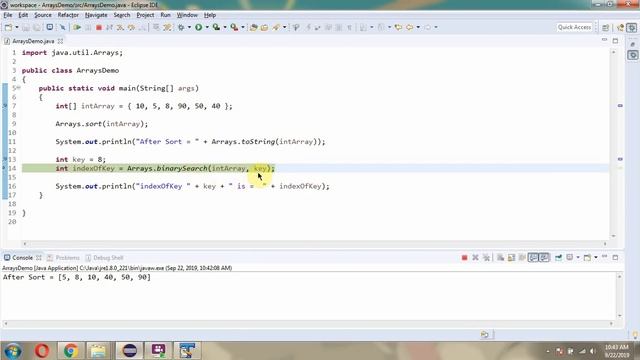
Task: Open File Explorer from the taskbar
Action: pyautogui.click(x=98, y=351)
